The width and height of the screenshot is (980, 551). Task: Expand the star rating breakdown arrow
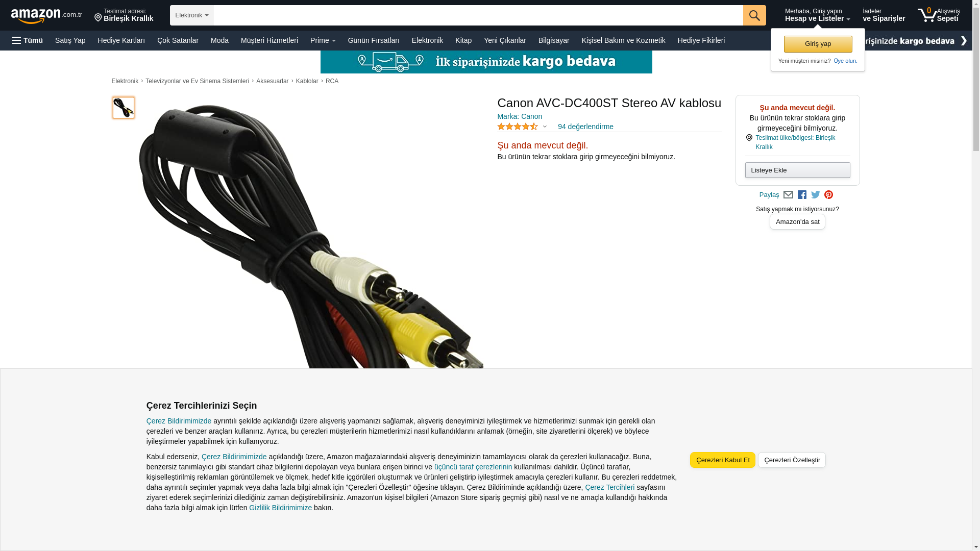[x=545, y=127]
